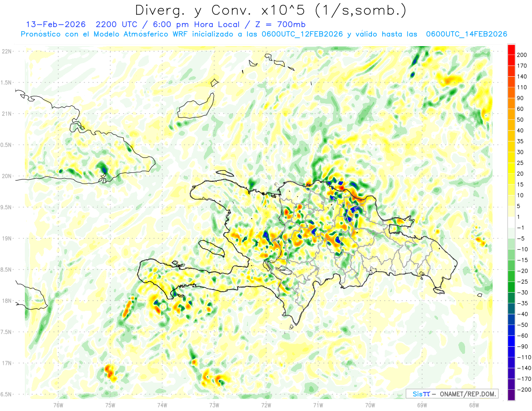Screen dimensions: 532x411
Task: Click the -90 color scale label
Action: coord(522,347)
